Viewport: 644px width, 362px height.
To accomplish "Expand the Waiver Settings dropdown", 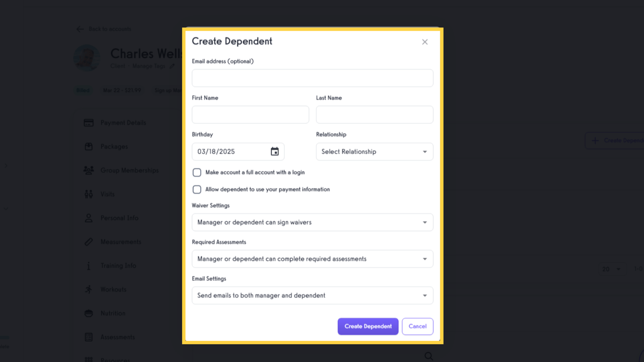I will [x=313, y=222].
